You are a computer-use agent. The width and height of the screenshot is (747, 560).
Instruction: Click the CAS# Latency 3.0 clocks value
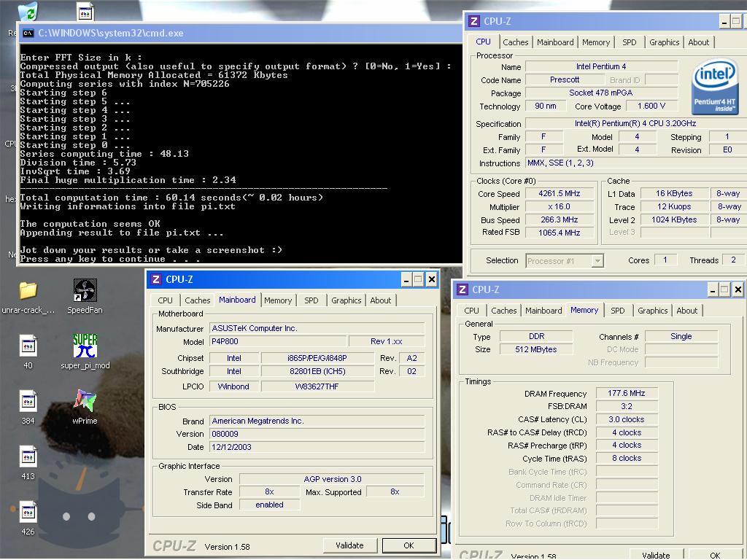coord(626,419)
